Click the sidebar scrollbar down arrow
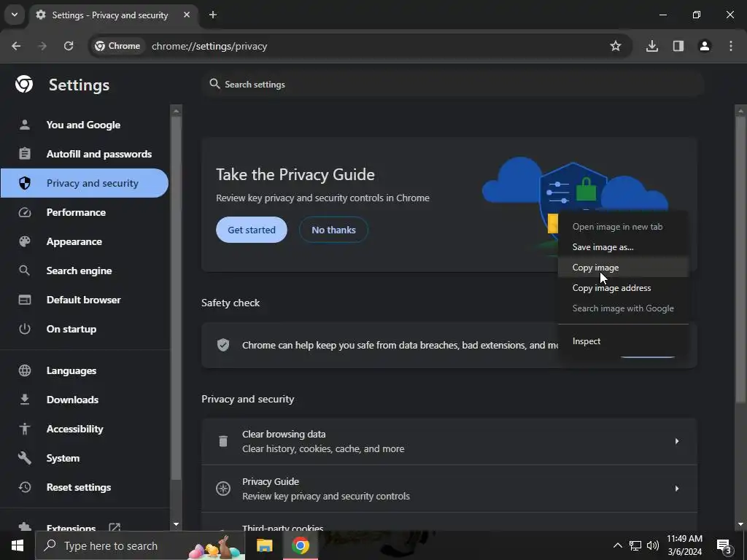Viewport: 747px width, 560px height. tap(176, 524)
